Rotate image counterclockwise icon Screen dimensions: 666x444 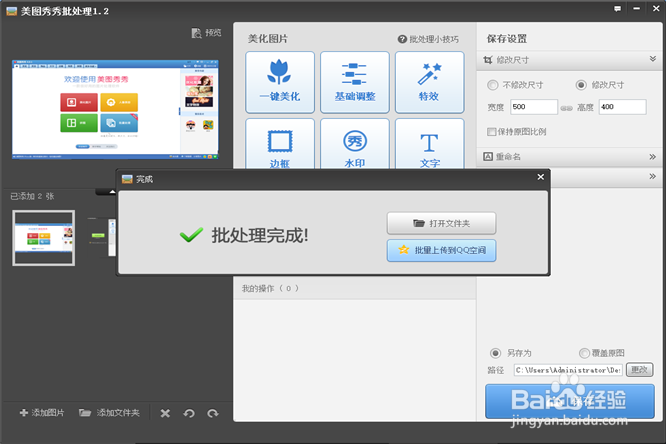[x=189, y=413]
